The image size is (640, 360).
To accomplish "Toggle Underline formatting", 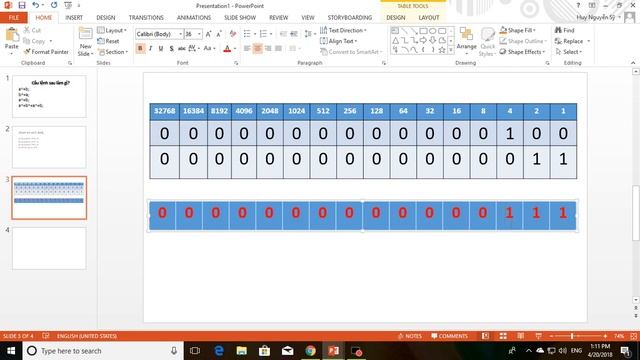I will 161,49.
